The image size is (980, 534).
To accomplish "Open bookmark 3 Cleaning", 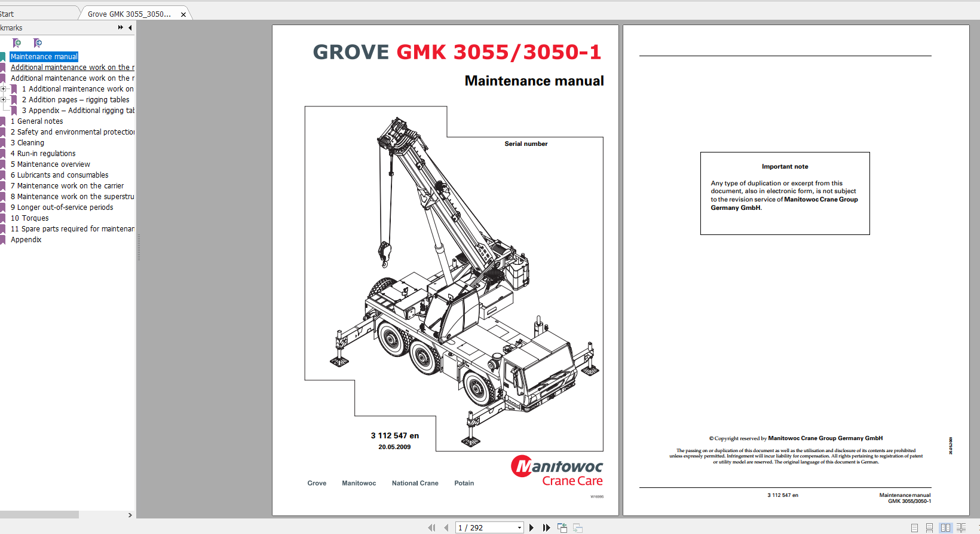I will (x=27, y=142).
